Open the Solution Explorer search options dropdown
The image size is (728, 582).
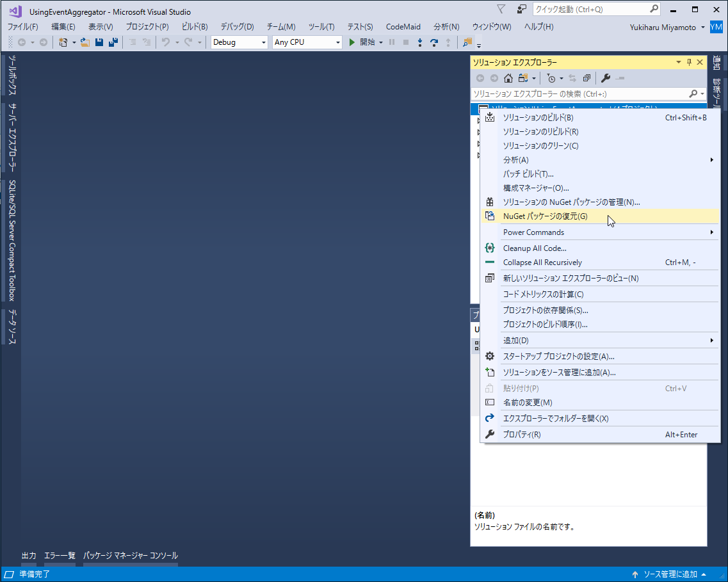click(702, 93)
